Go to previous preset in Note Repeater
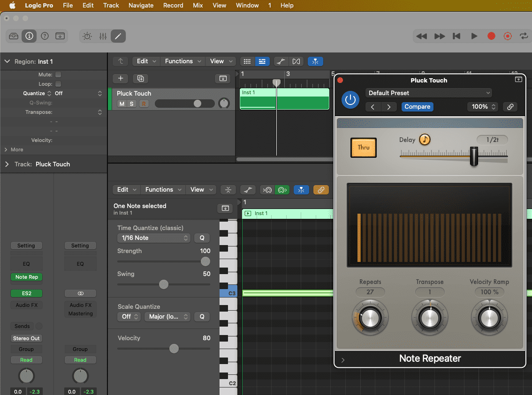 click(x=372, y=107)
